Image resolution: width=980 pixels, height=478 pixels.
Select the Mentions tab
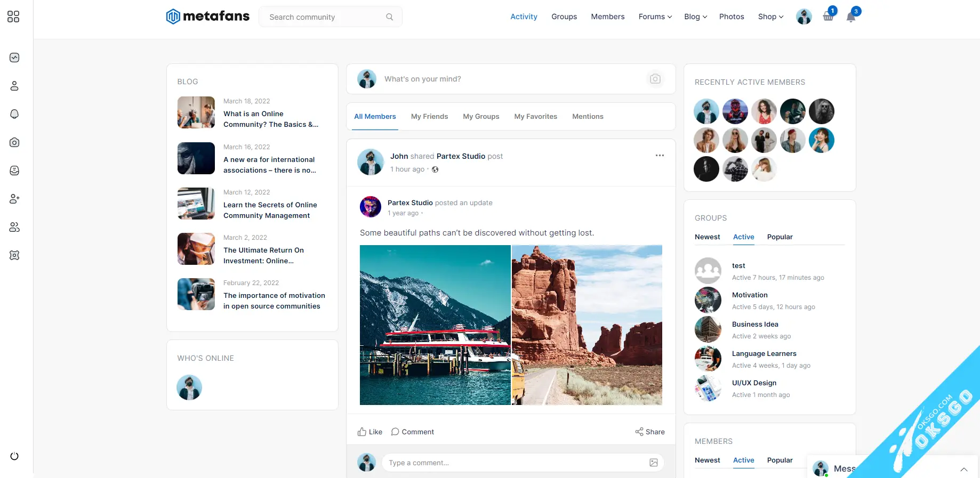(x=588, y=116)
